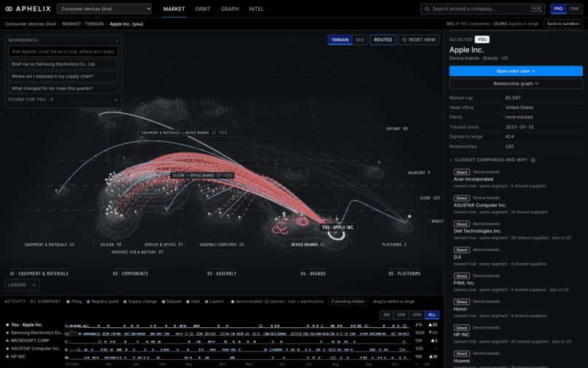Switch to GEO map mode

point(360,40)
